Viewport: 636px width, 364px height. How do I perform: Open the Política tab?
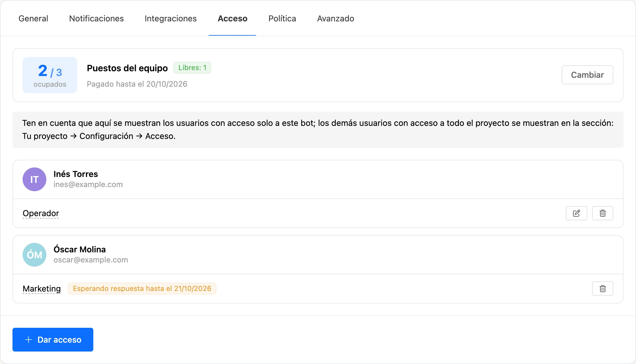(x=282, y=18)
